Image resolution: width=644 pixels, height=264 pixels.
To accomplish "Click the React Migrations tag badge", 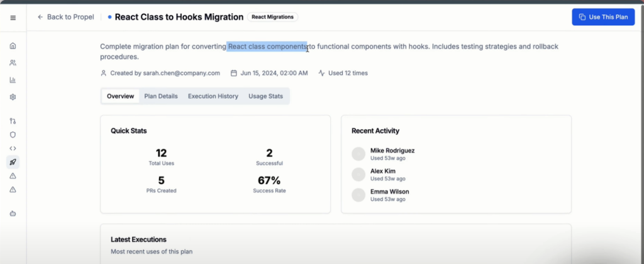I will pyautogui.click(x=272, y=17).
